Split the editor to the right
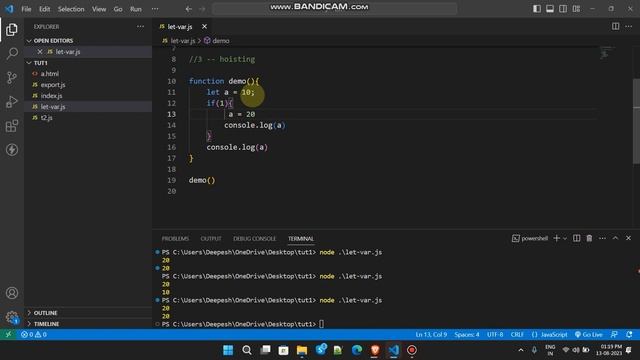 [x=615, y=27]
